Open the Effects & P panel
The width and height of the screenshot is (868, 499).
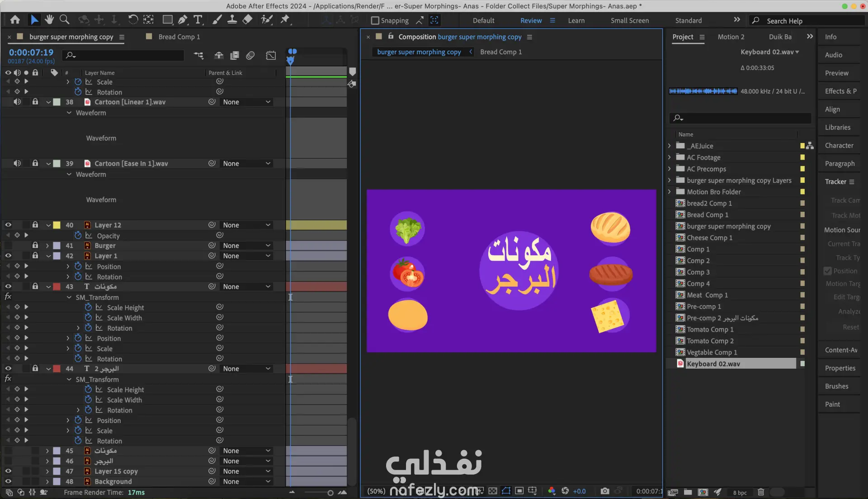click(840, 91)
